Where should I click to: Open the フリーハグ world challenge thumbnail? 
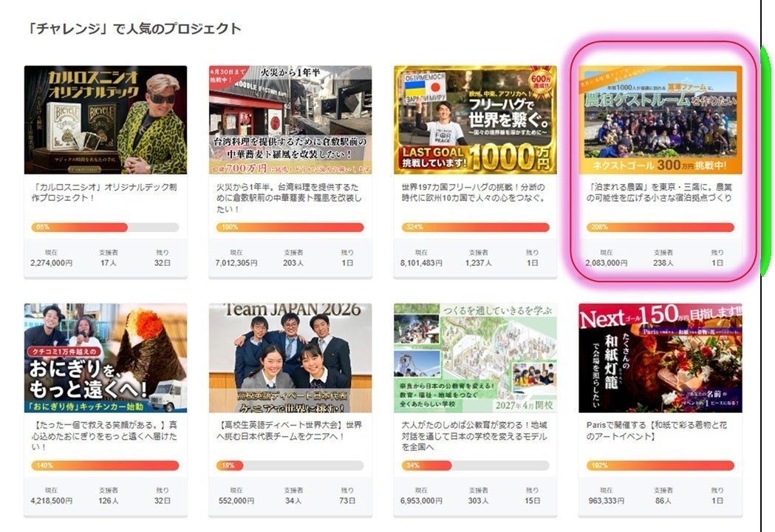pos(475,120)
